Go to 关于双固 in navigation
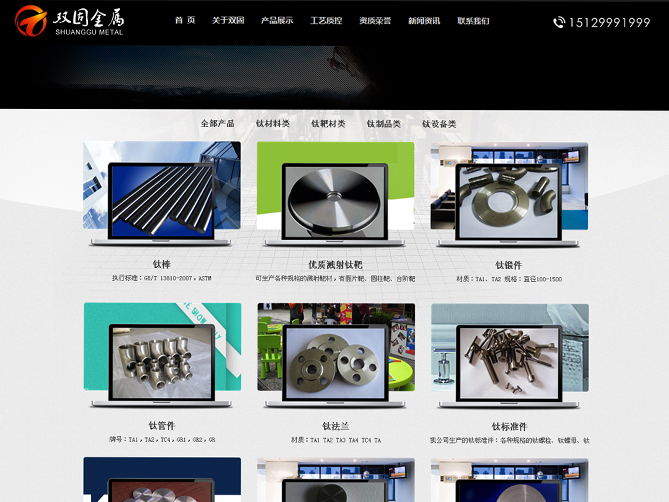The width and height of the screenshot is (669, 502). 228,21
